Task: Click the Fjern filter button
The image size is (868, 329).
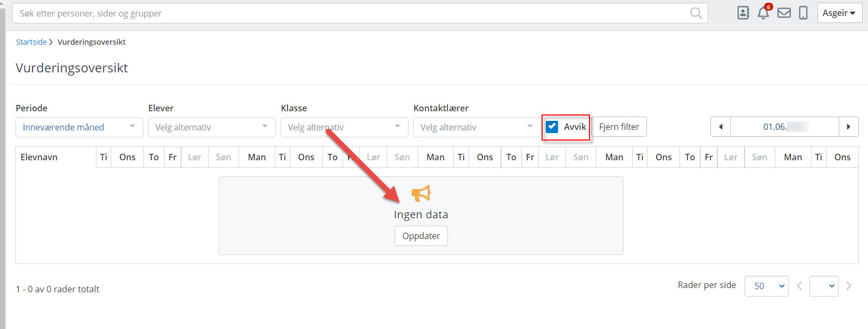Action: (619, 127)
